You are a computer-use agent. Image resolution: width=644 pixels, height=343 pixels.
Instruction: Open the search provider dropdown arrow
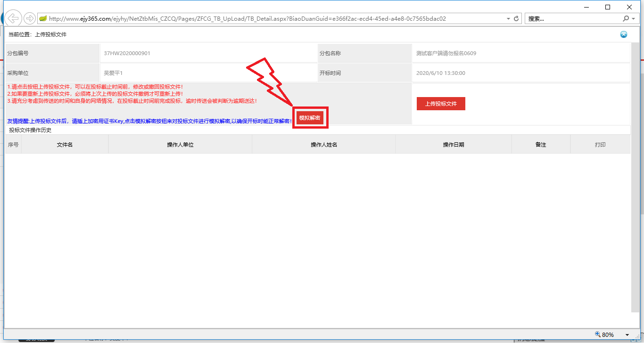634,19
